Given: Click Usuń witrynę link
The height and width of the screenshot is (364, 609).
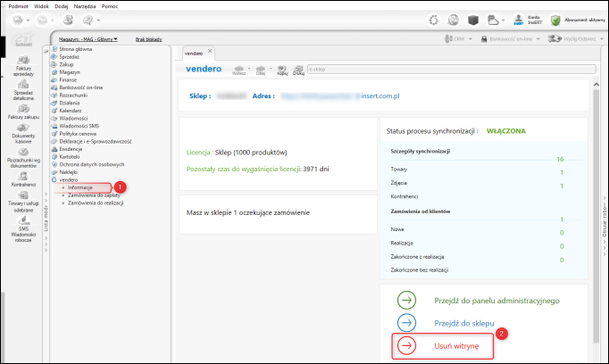Looking at the screenshot, I should coord(456,346).
